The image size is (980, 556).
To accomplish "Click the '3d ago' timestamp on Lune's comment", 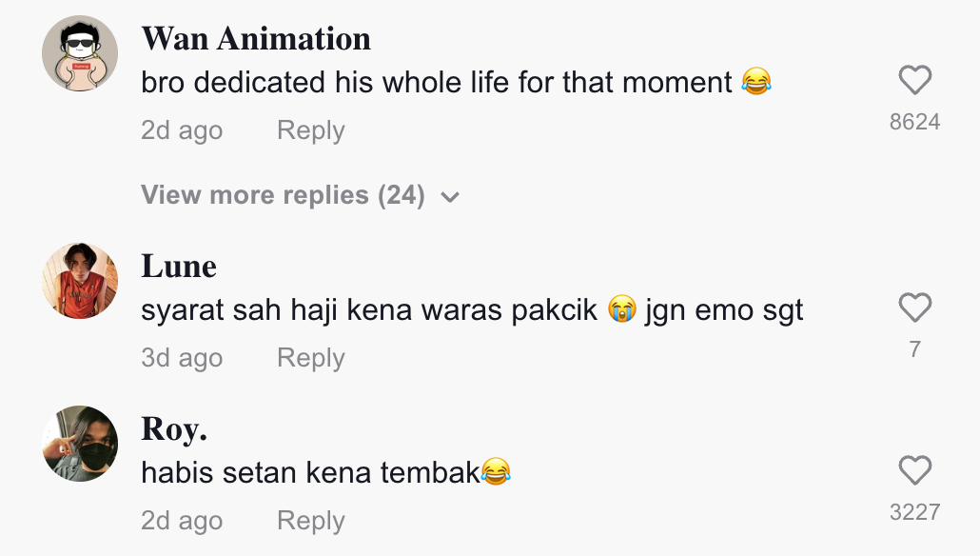I will tap(182, 358).
